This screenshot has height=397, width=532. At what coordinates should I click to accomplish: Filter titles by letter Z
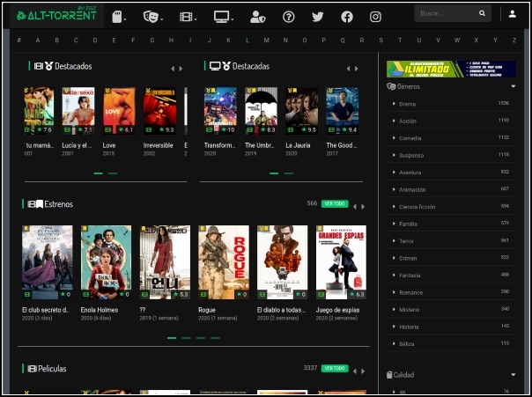coord(514,40)
